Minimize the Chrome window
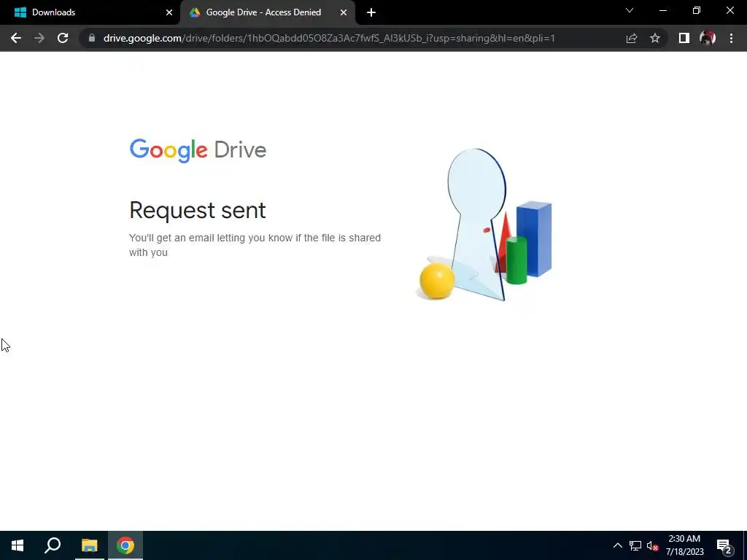Screen dimensions: 747x560 pyautogui.click(x=662, y=10)
